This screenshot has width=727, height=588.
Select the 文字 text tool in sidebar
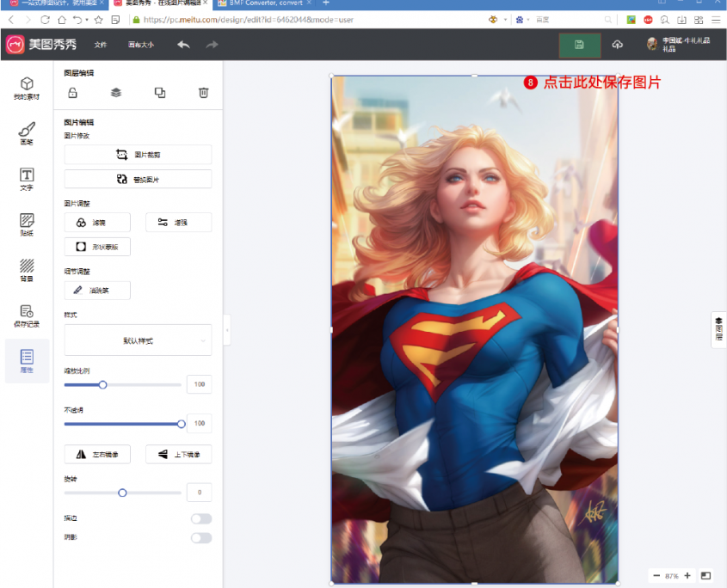(27, 179)
